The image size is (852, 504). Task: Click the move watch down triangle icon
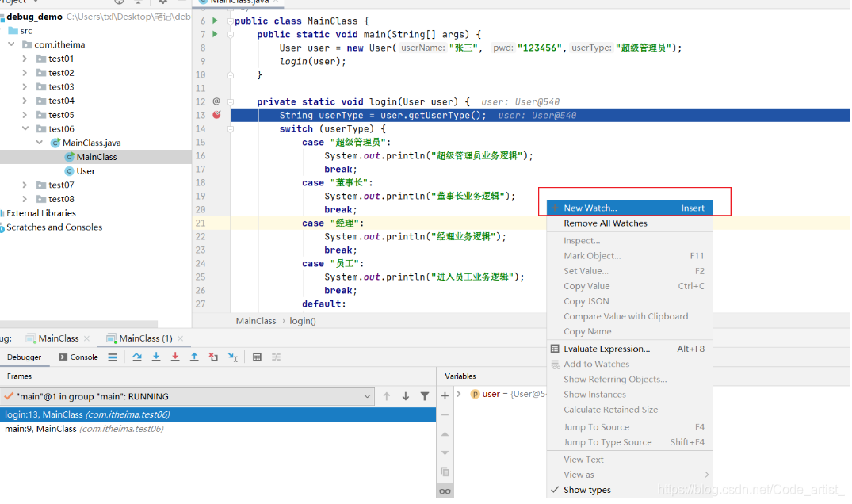click(445, 453)
